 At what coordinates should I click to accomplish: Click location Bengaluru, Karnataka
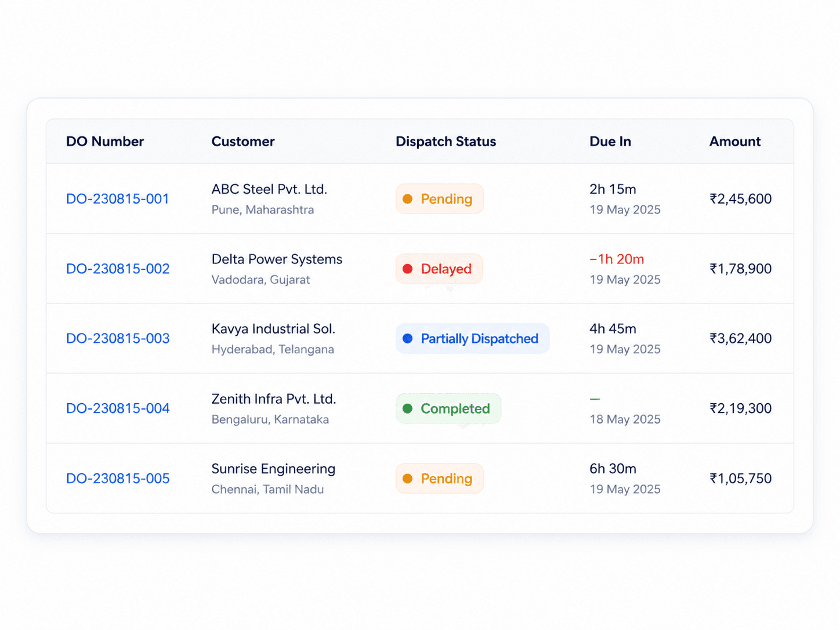[270, 419]
